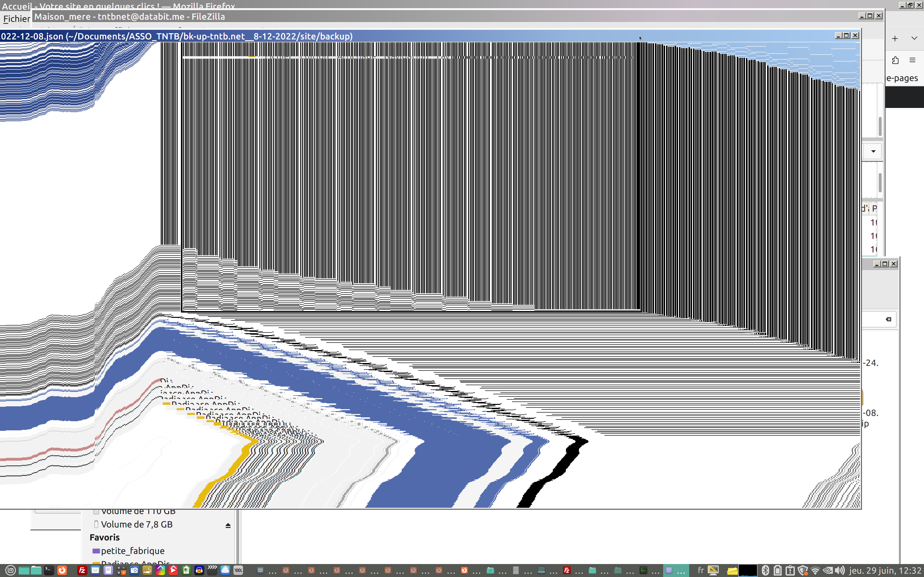Click the clear-text button in search field
This screenshot has height=577, width=924.
point(888,319)
